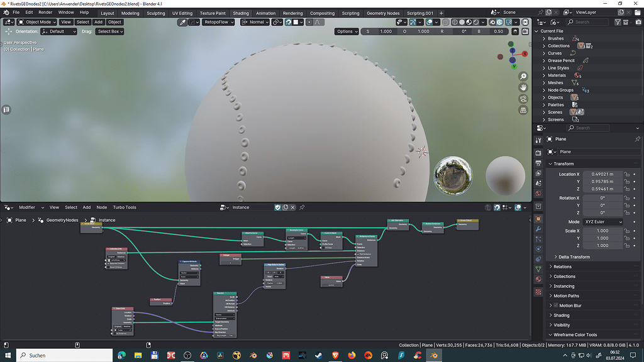
Task: Switch to wireframe viewport shading
Action: (x=455, y=22)
